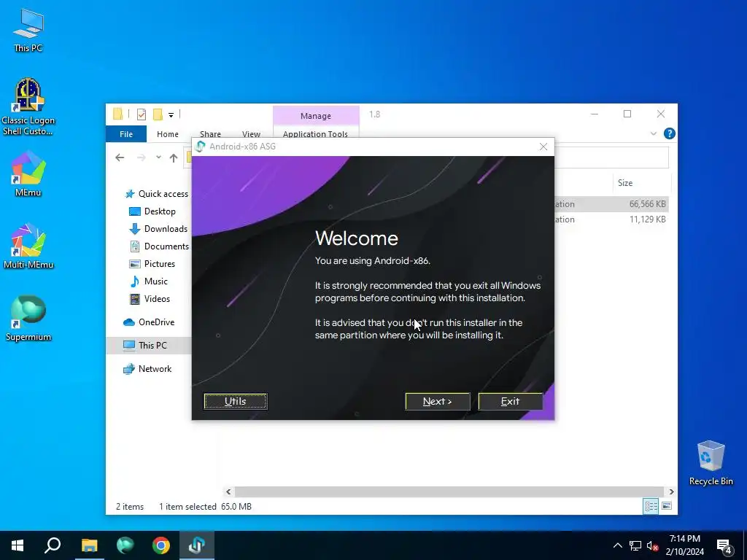
Task: Open This PC desktop icon
Action: point(28,30)
